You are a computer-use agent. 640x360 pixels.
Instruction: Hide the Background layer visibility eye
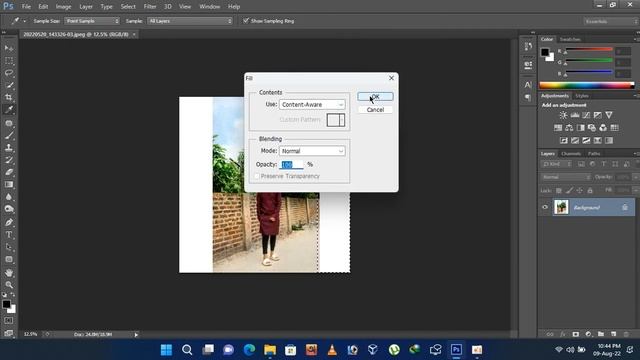click(x=545, y=207)
